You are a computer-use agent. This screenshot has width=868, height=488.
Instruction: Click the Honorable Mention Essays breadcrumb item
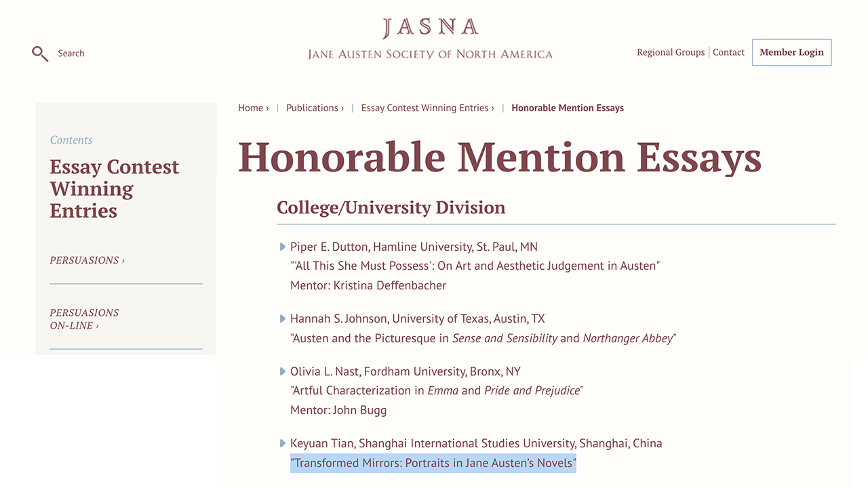click(568, 108)
